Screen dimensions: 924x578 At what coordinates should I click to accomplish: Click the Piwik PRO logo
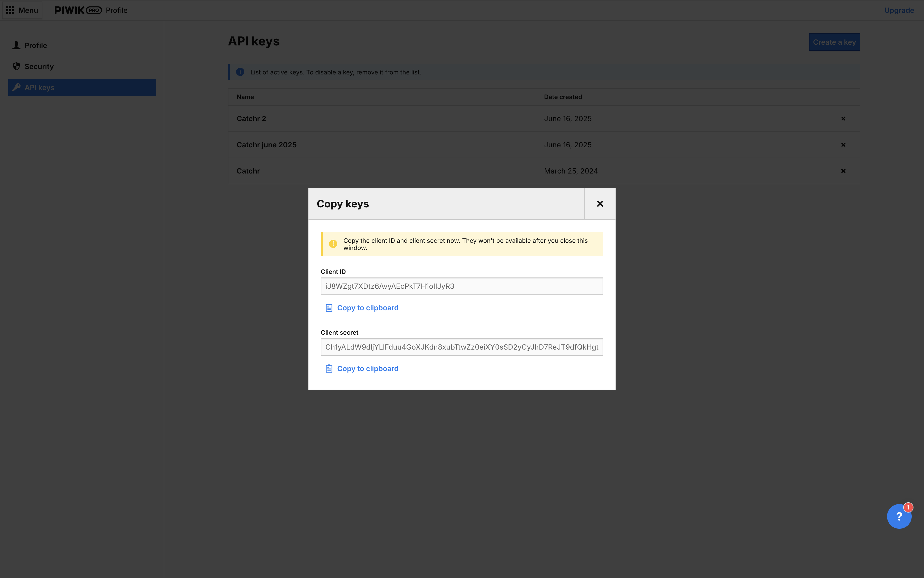pyautogui.click(x=78, y=10)
